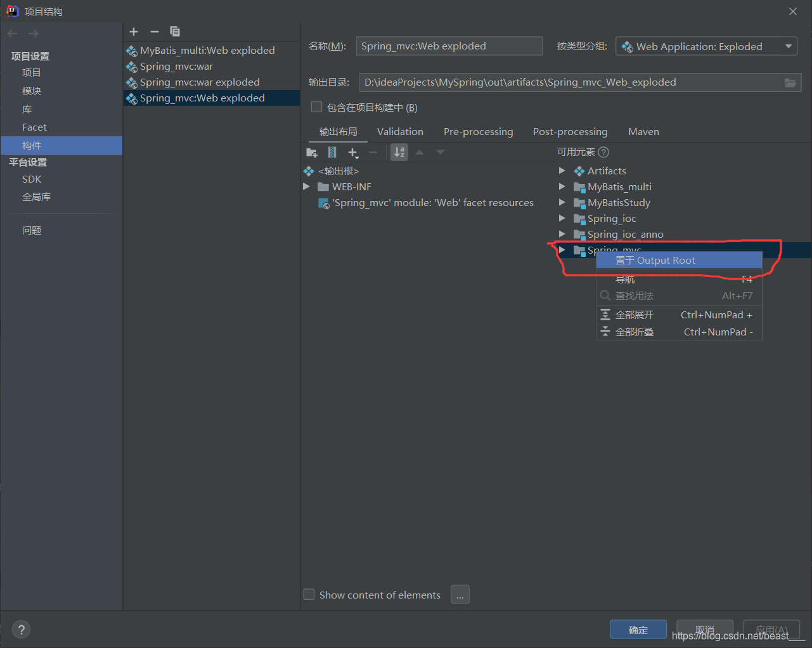
Task: Toggle sort elements by names and types
Action: tap(399, 152)
